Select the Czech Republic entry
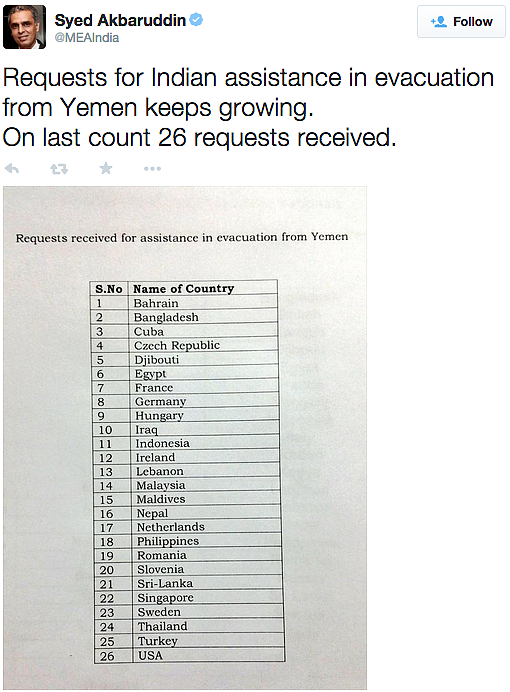The image size is (510, 692). 185,346
